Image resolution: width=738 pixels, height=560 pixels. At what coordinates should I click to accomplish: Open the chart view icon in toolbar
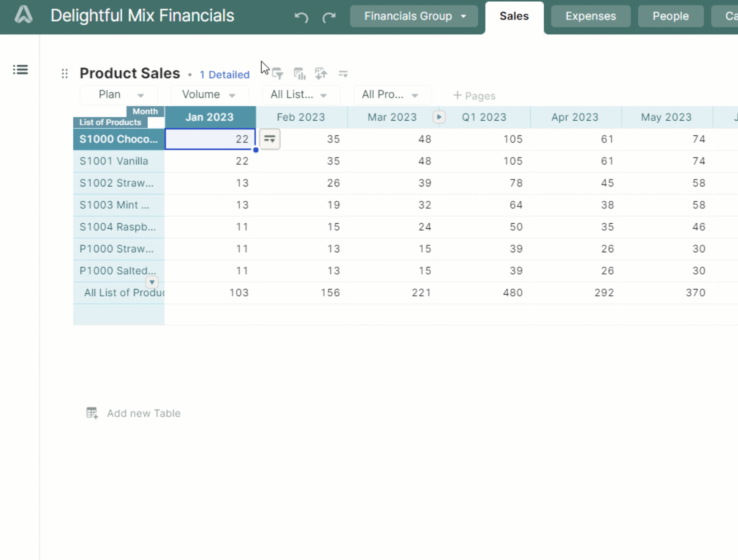[x=300, y=74]
